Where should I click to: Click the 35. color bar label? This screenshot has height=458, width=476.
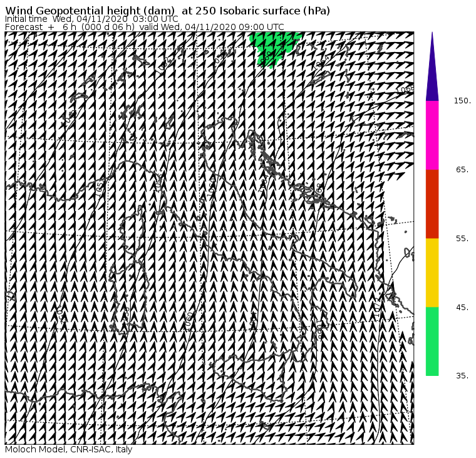(x=463, y=376)
